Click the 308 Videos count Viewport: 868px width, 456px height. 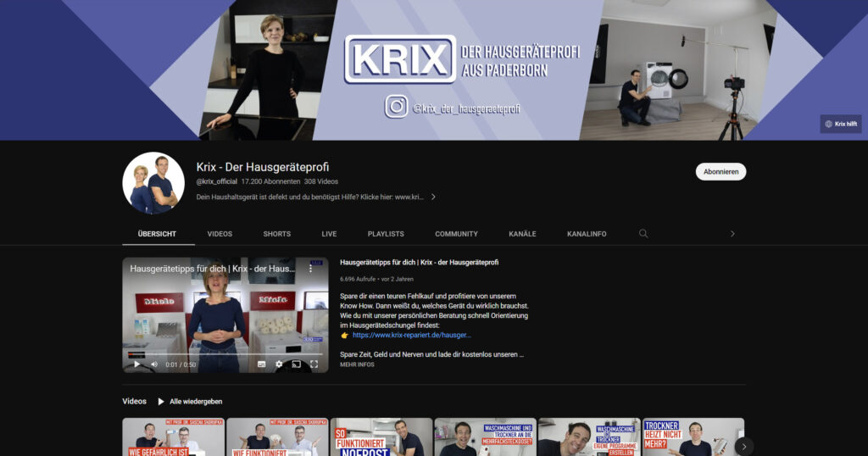321,181
